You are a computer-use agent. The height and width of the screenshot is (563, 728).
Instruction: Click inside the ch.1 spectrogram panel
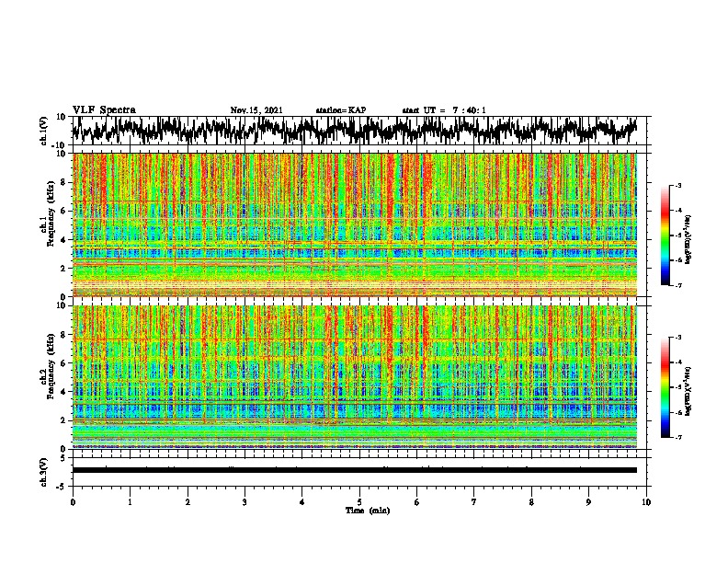click(354, 224)
